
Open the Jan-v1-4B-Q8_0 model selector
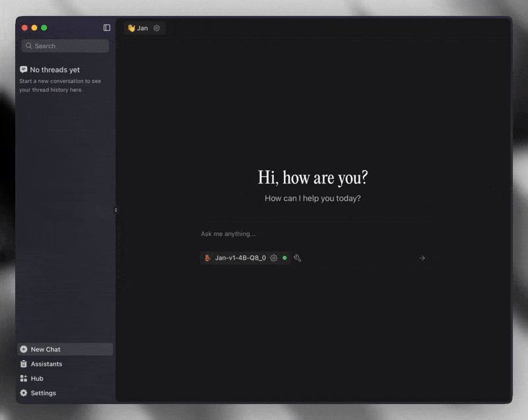click(x=240, y=258)
